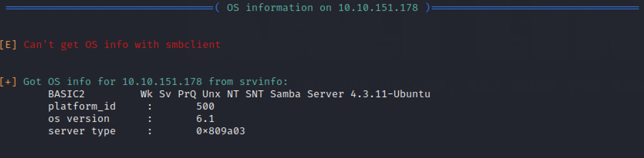Viewport: 644px width, 158px height.
Task: Click the os version value 6.1
Action: click(205, 119)
